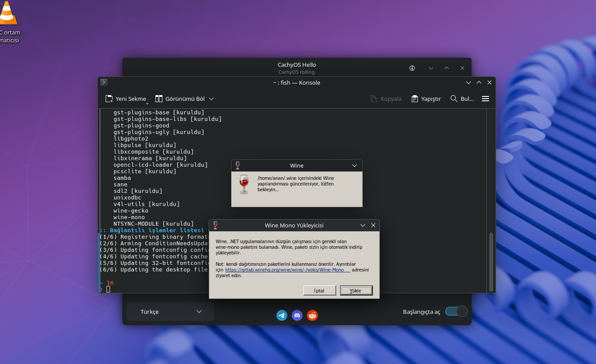Open the Reddit icon in CachyOS Hello
This screenshot has height=364, width=596.
click(x=312, y=315)
